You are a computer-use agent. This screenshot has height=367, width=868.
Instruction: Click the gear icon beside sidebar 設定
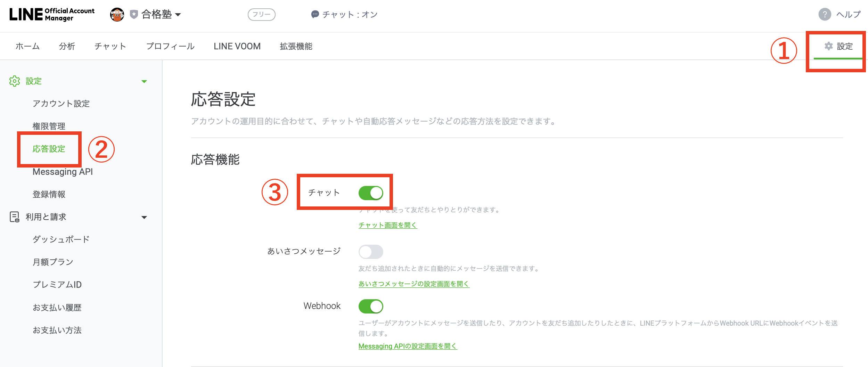15,81
